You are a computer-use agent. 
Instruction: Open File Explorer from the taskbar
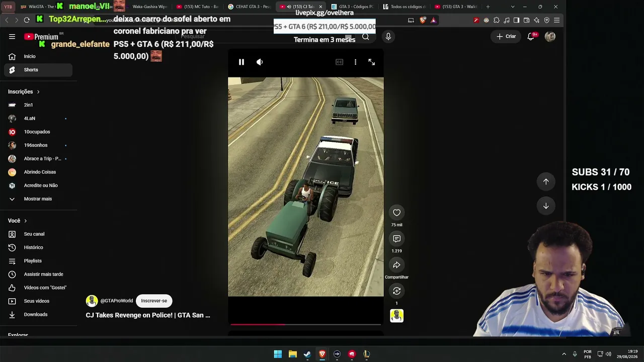pos(293,354)
